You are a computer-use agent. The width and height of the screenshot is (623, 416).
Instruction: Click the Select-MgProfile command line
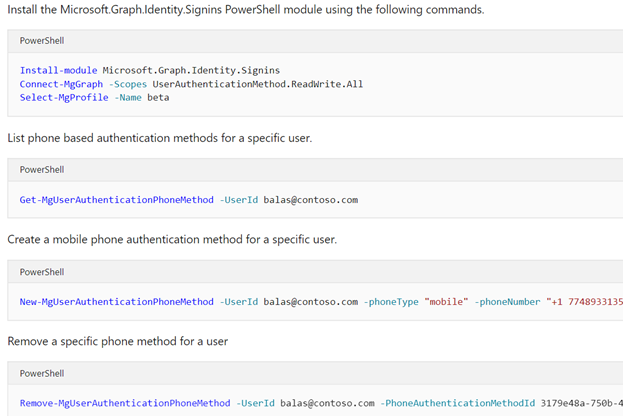point(95,98)
